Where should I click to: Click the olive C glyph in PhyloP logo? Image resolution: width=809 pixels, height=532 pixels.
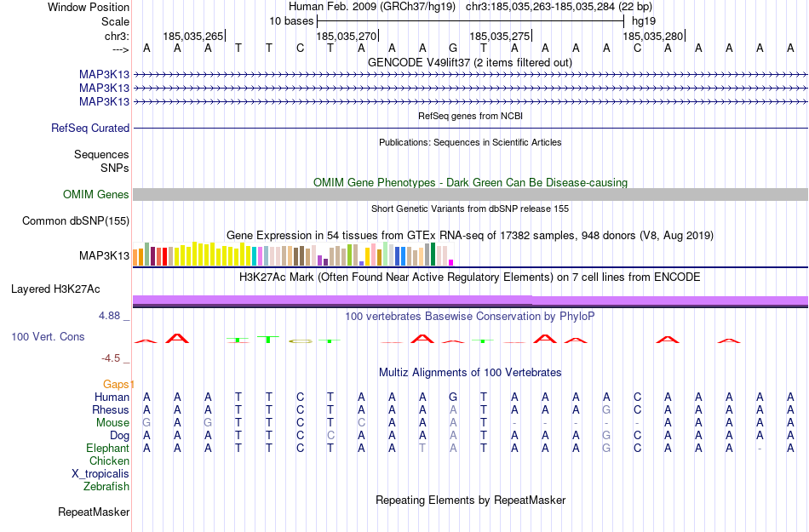click(x=301, y=341)
